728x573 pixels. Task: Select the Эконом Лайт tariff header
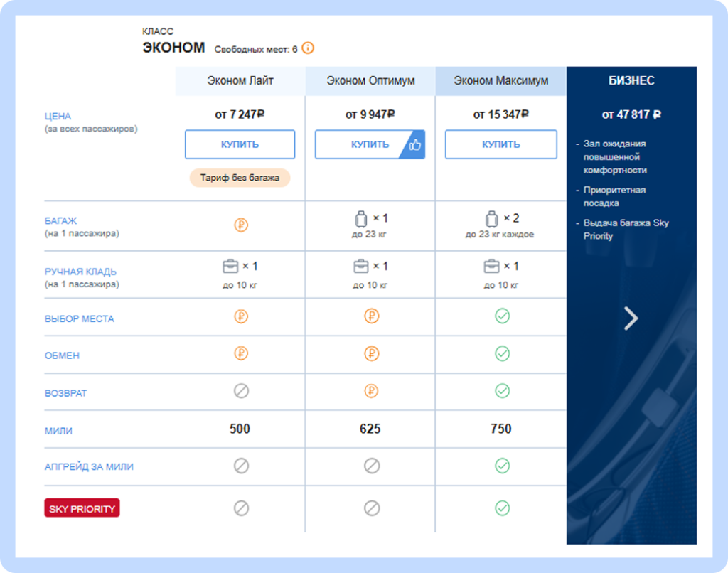240,81
